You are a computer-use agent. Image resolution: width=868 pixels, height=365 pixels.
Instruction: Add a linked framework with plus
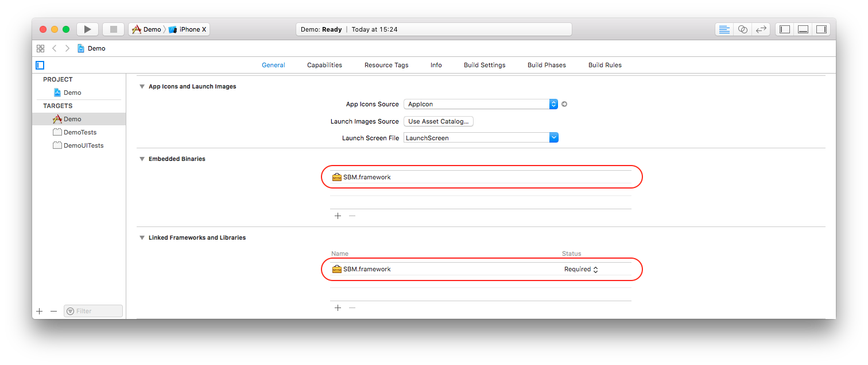[338, 308]
